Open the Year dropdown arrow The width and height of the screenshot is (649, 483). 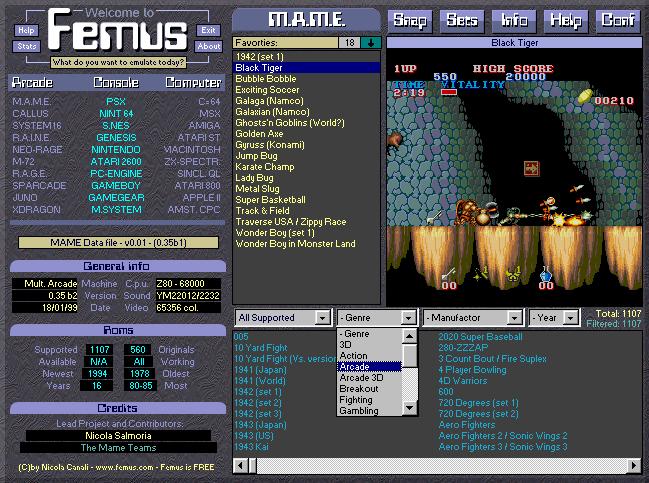tap(570, 318)
